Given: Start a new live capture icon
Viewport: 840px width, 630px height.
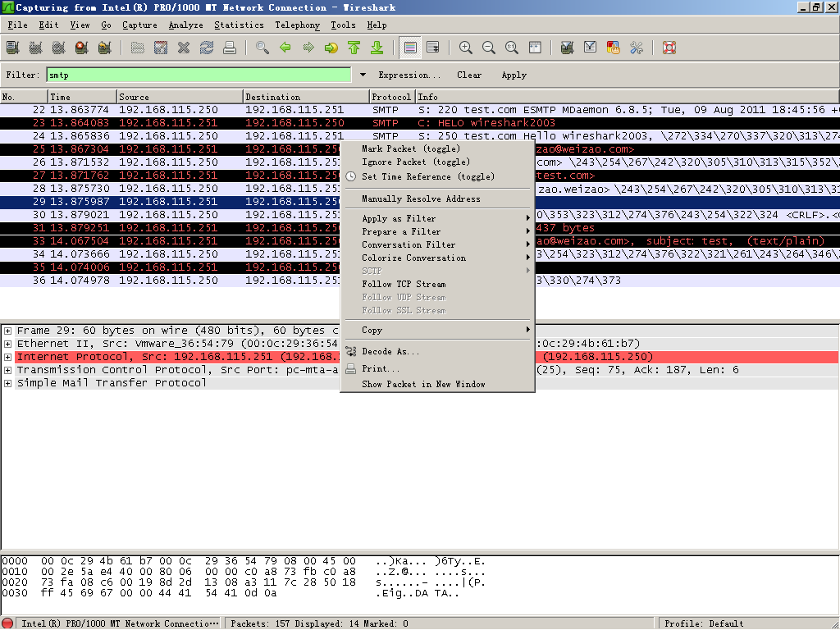Looking at the screenshot, I should pyautogui.click(x=59, y=48).
